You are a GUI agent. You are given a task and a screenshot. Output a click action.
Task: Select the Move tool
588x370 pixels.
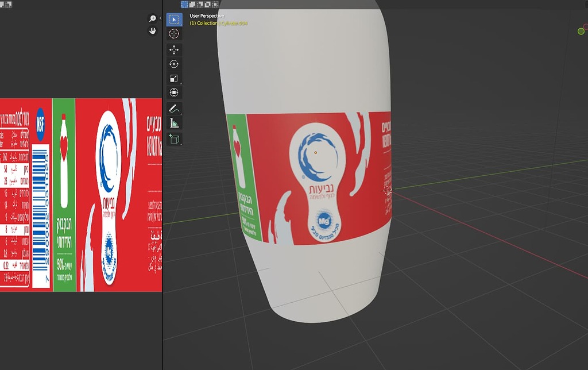pyautogui.click(x=173, y=48)
